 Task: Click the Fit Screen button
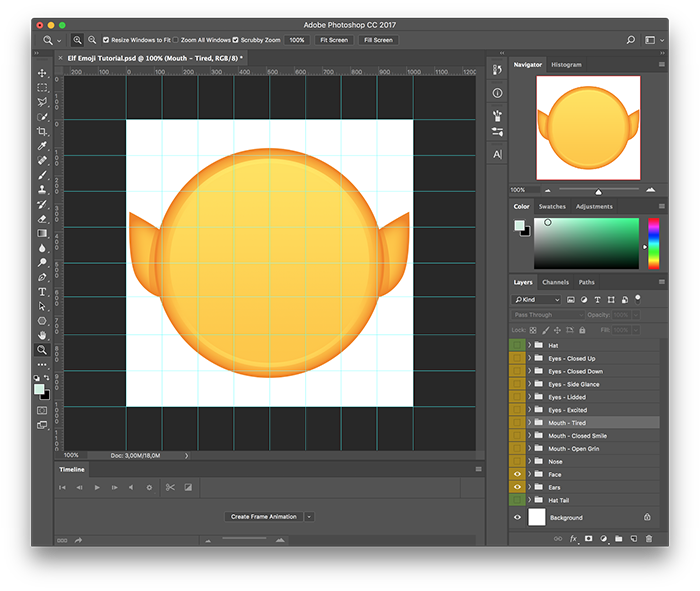pyautogui.click(x=333, y=40)
